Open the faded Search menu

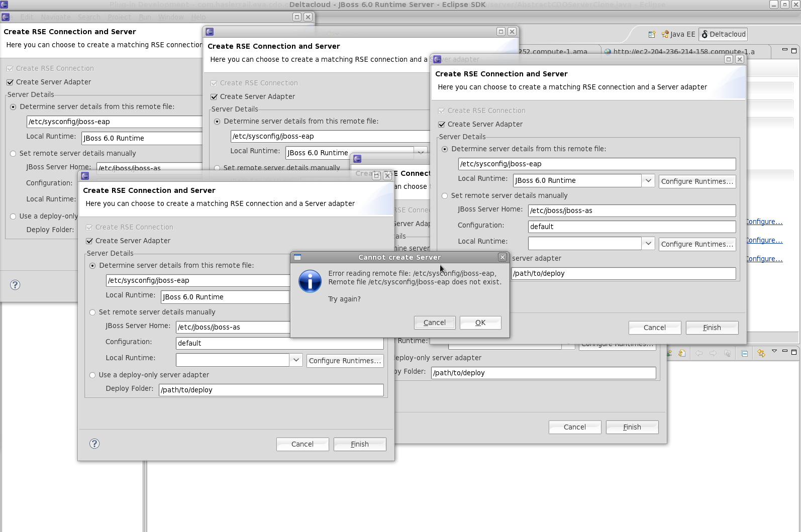pos(89,17)
